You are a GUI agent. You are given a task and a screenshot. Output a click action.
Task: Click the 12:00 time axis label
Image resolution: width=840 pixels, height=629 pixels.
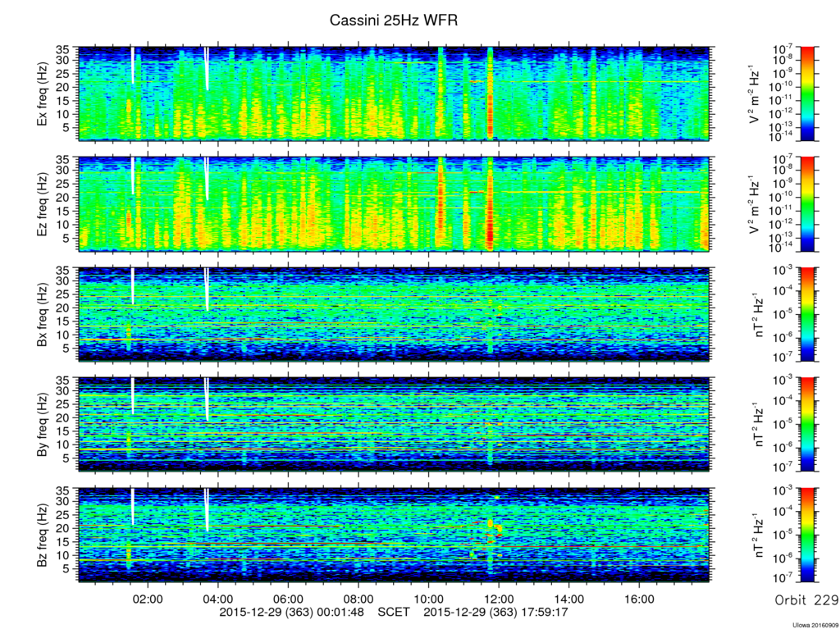click(x=499, y=599)
